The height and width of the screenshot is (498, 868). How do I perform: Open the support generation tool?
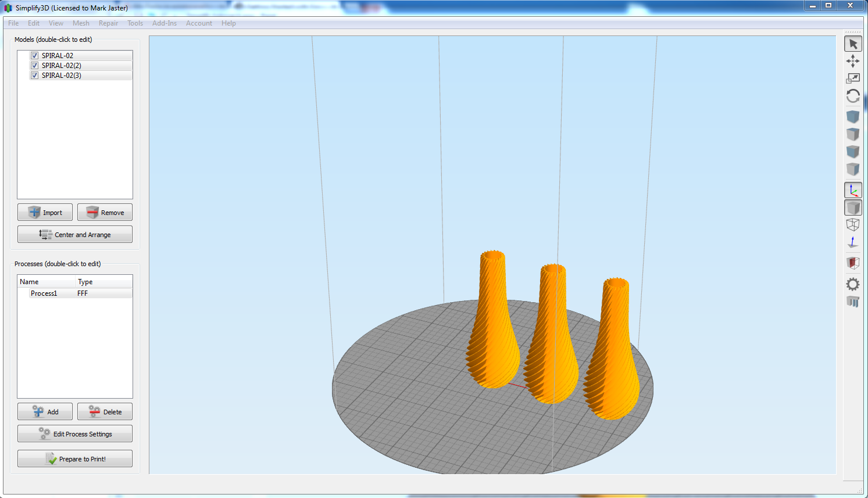[x=852, y=302]
